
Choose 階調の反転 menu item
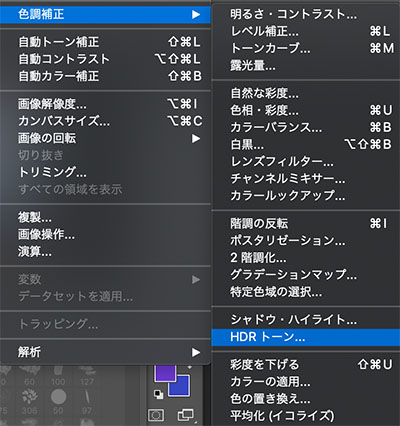point(306,223)
